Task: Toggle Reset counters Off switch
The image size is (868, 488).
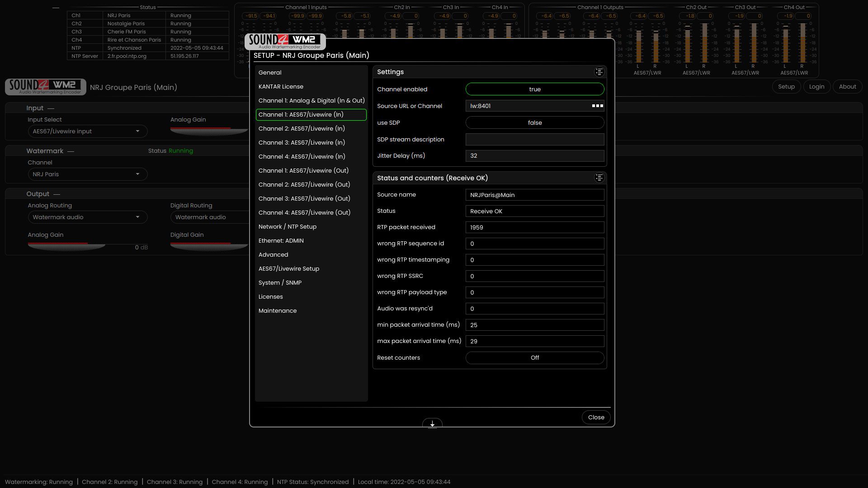Action: [x=534, y=358]
